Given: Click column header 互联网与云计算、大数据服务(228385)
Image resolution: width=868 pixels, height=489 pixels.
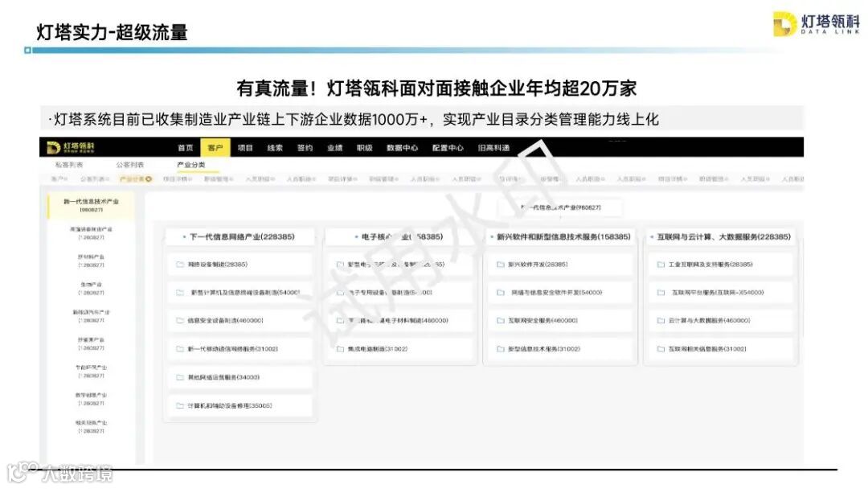Looking at the screenshot, I should [x=720, y=236].
